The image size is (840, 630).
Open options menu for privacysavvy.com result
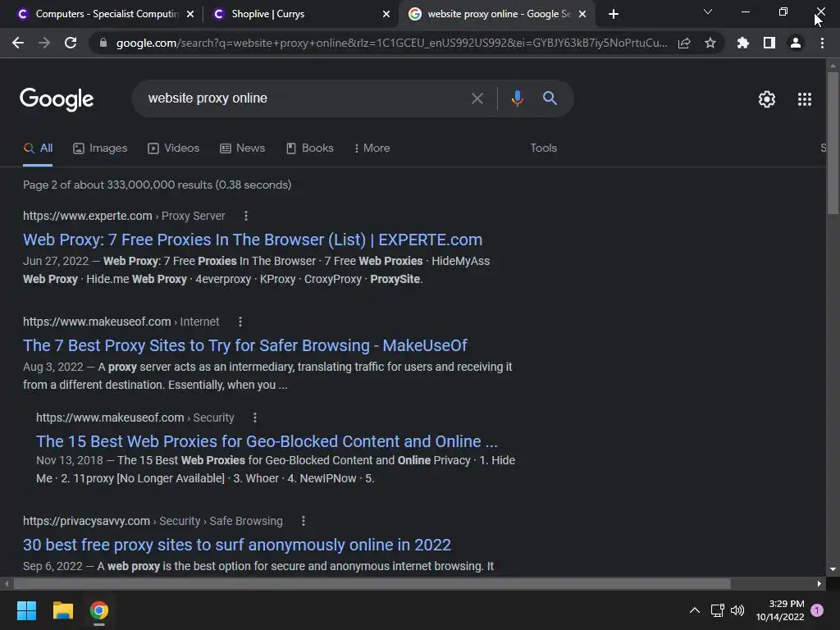tap(304, 521)
